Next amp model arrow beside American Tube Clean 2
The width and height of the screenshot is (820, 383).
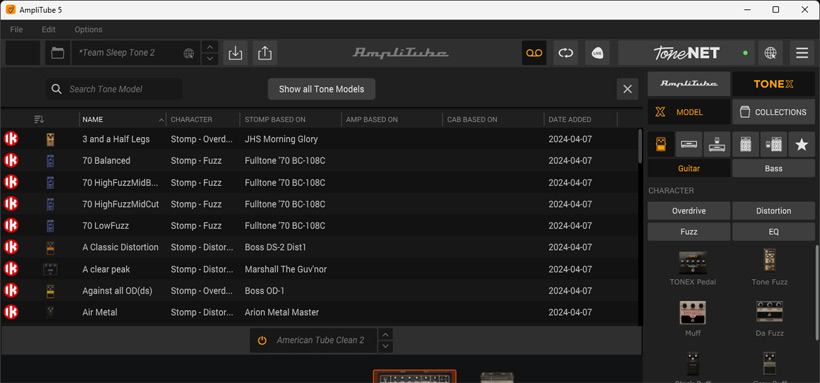click(x=385, y=346)
